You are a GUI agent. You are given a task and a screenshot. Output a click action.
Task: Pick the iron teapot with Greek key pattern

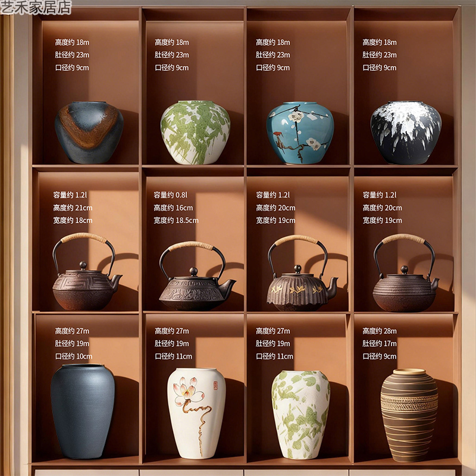pos(87,271)
